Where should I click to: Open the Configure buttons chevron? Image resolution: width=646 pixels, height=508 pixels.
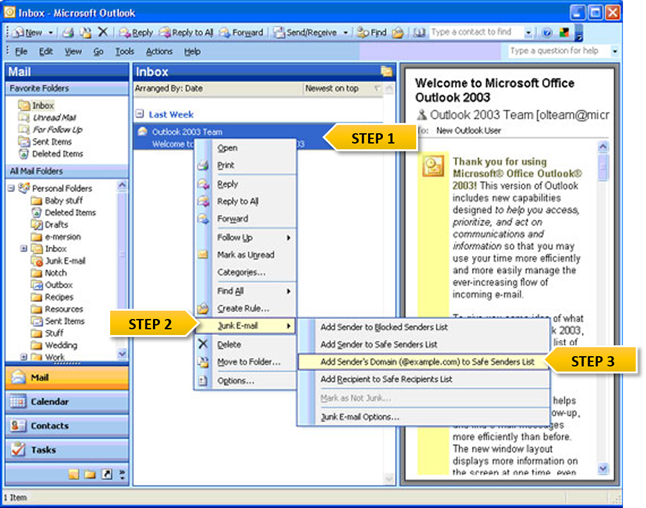[x=122, y=475]
